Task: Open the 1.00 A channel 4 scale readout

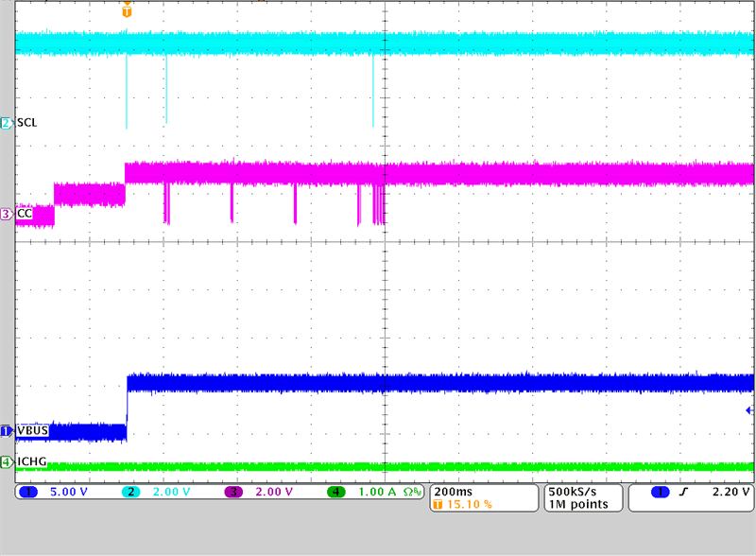Action: click(x=376, y=493)
